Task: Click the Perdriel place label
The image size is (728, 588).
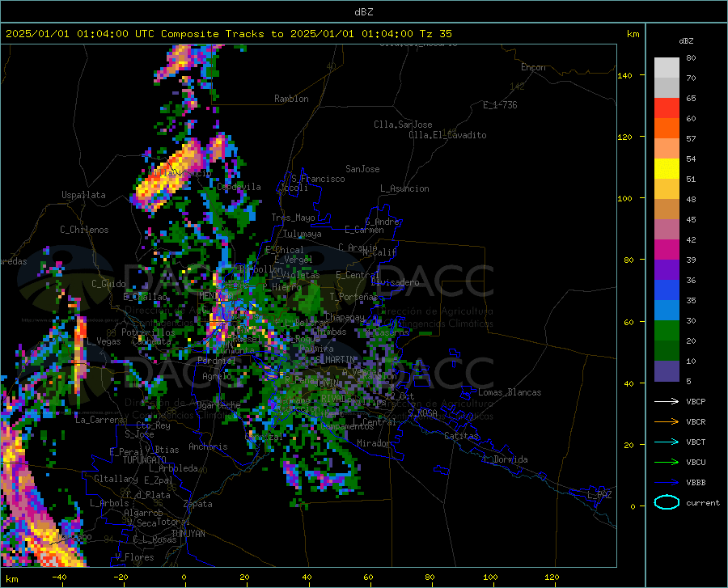Action: [x=216, y=361]
